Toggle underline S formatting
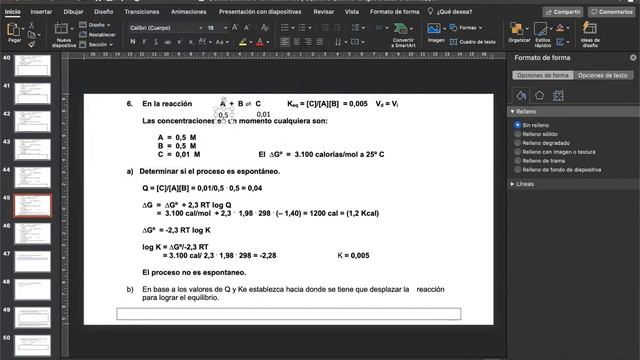The height and width of the screenshot is (360, 640). pos(156,42)
